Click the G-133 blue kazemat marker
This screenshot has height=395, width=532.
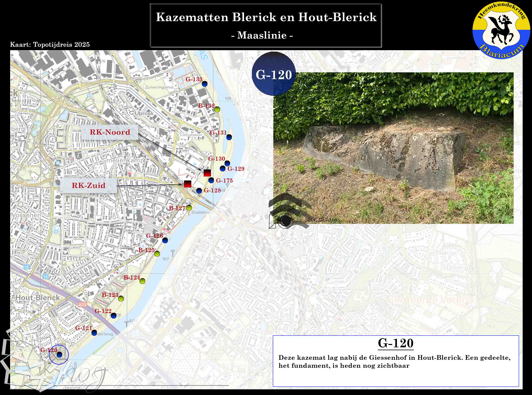204,84
